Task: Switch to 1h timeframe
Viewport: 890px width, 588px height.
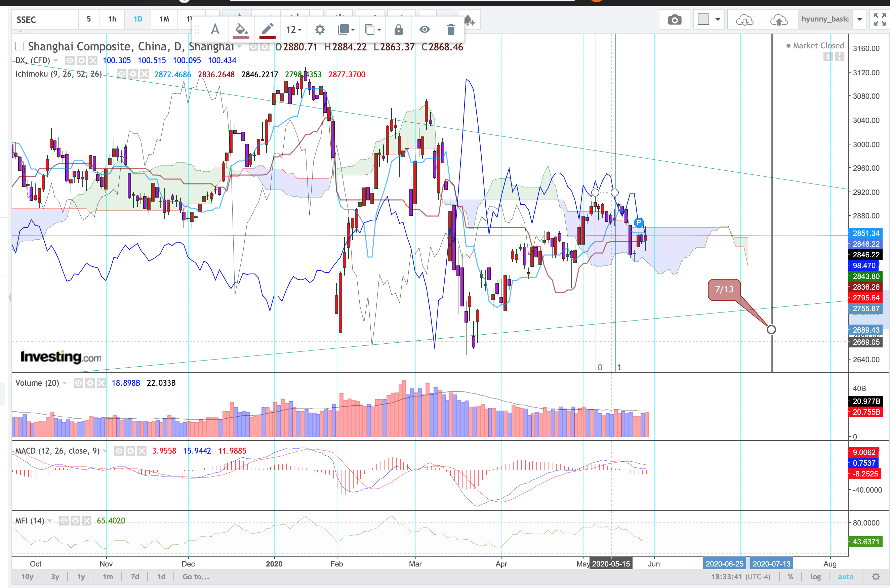Action: (x=112, y=19)
